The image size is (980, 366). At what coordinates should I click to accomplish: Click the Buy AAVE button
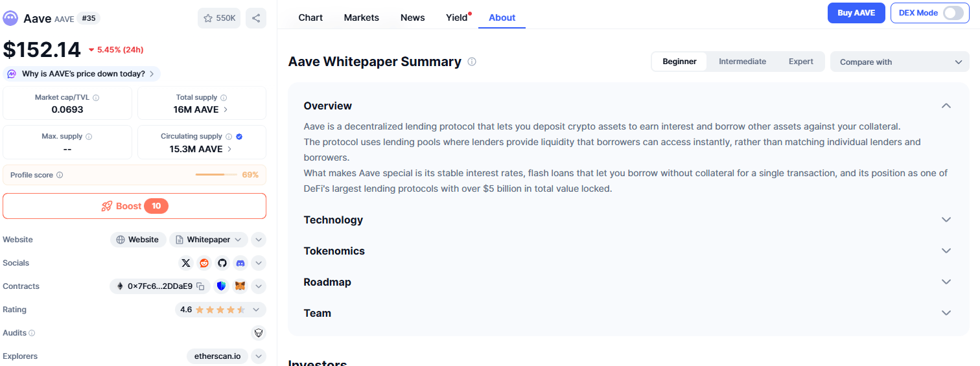pyautogui.click(x=856, y=13)
